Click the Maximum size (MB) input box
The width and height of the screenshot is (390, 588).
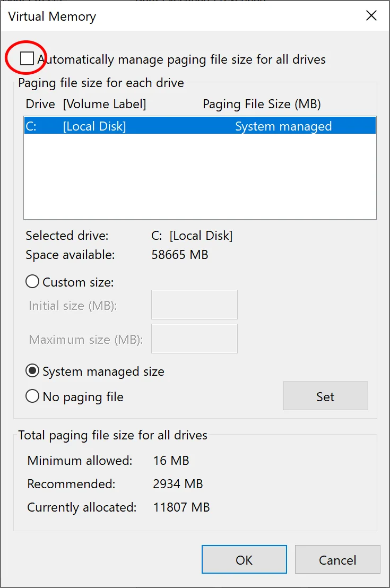194,339
